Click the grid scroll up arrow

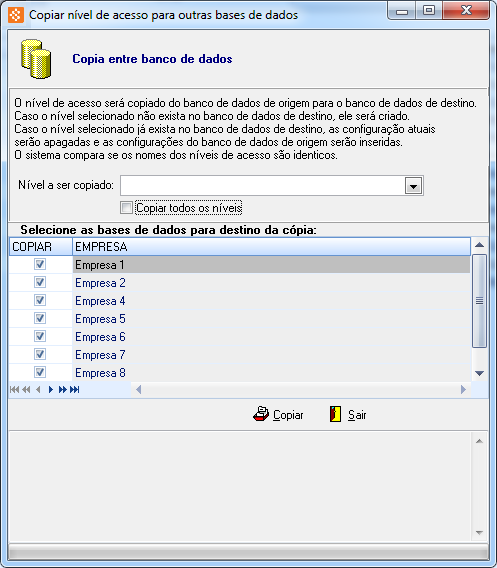pos(480,245)
